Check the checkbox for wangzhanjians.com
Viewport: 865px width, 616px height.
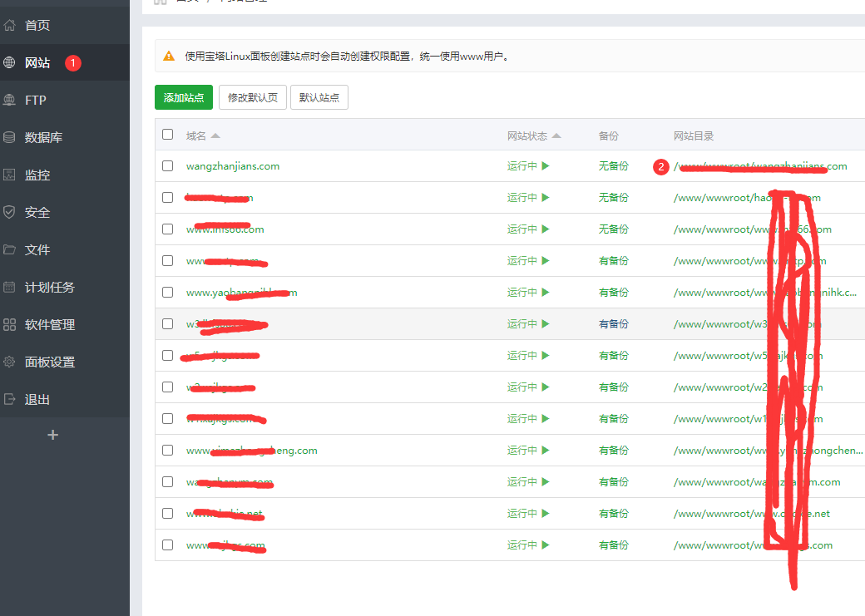[167, 165]
